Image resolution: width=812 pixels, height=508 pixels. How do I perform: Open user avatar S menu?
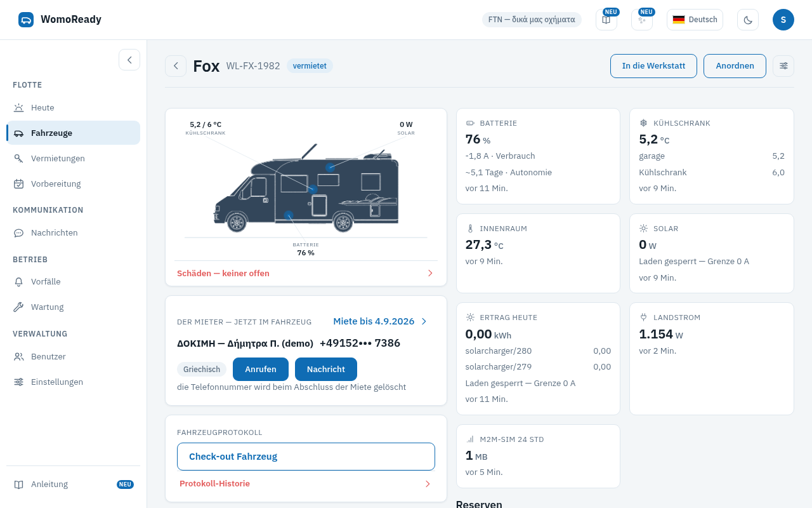click(x=783, y=20)
